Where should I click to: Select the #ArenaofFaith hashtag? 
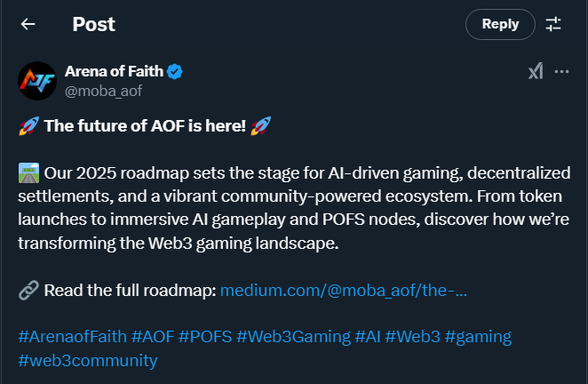(72, 337)
